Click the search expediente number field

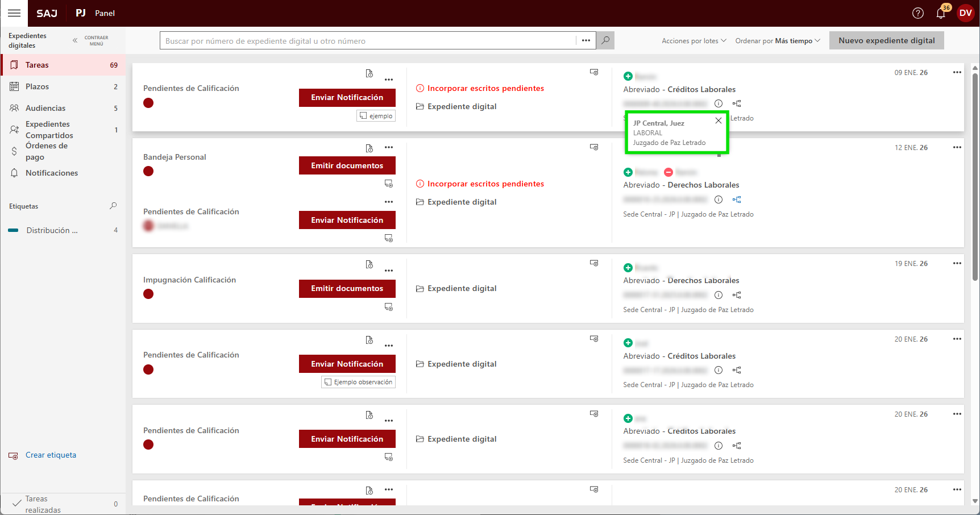point(367,41)
